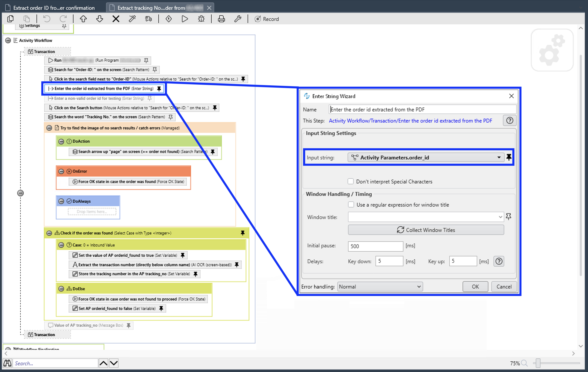Click the zoom slider handle
588x372 pixels.
[x=538, y=363]
